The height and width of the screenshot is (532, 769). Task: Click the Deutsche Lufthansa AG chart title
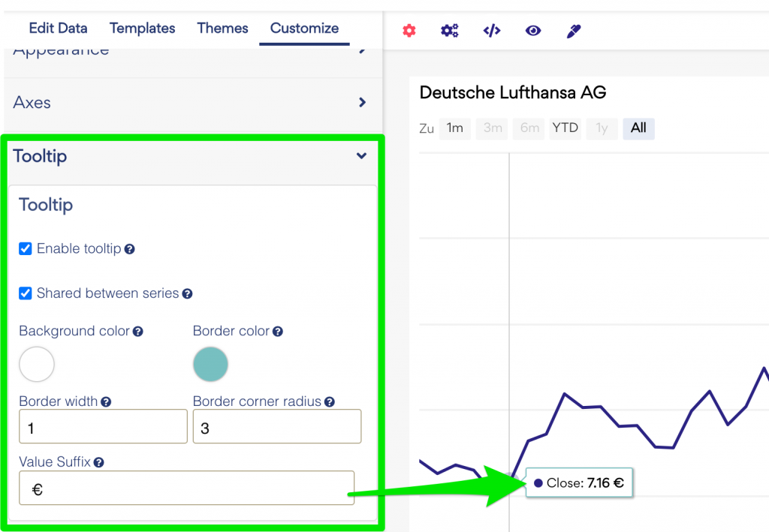tap(513, 92)
